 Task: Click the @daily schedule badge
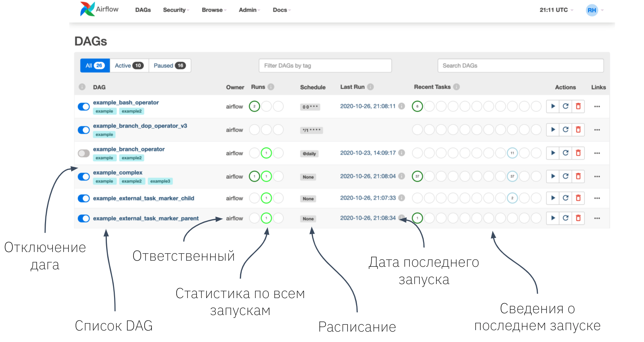[x=309, y=154]
